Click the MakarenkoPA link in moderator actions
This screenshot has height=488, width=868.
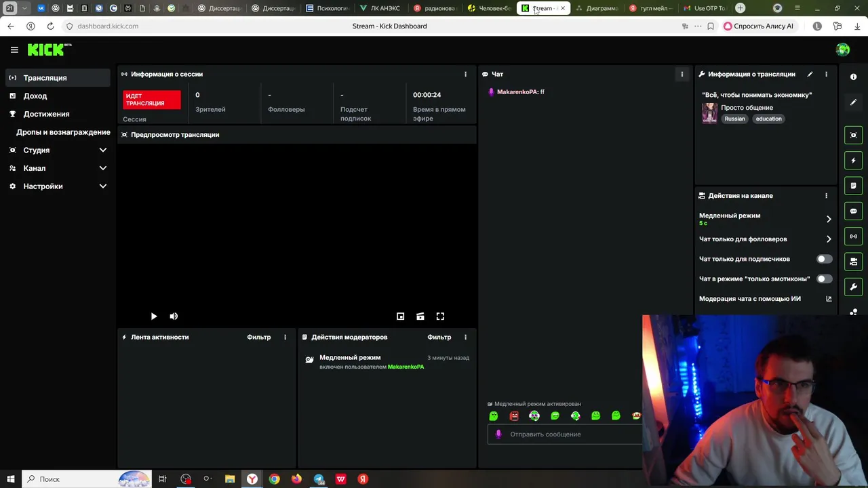tap(406, 367)
